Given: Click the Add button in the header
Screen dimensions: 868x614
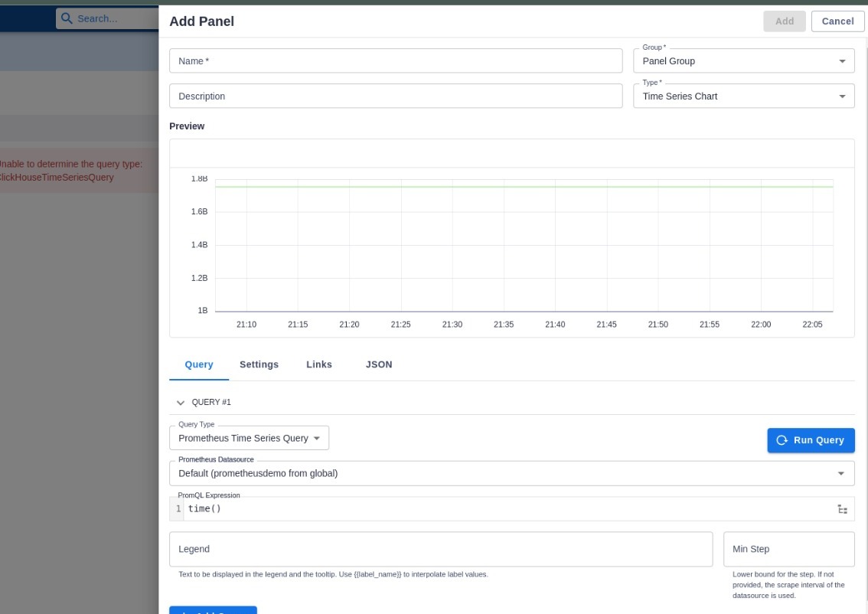Looking at the screenshot, I should pyautogui.click(x=784, y=21).
